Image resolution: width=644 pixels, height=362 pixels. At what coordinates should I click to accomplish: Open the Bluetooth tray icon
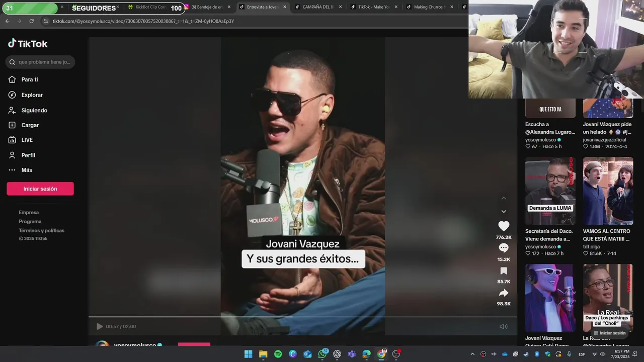[x=537, y=354]
